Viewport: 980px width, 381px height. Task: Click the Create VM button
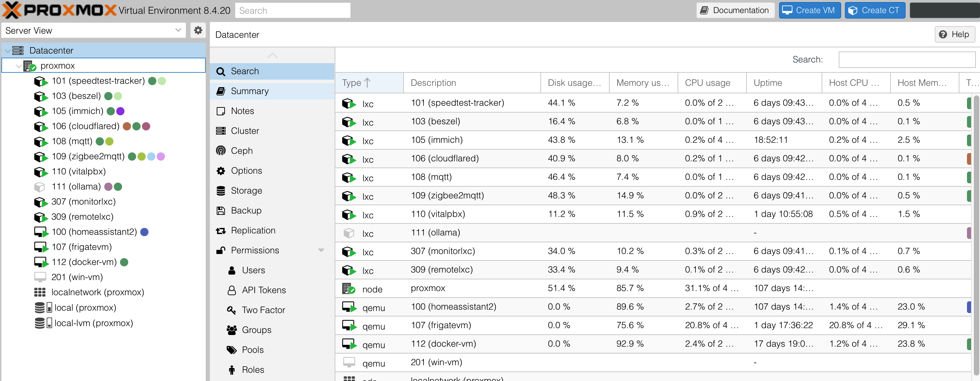click(x=810, y=10)
